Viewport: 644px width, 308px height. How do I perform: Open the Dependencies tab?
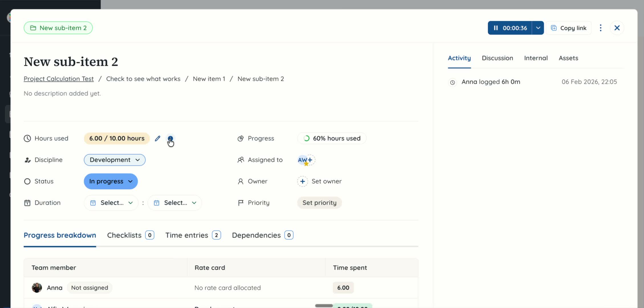pyautogui.click(x=263, y=235)
